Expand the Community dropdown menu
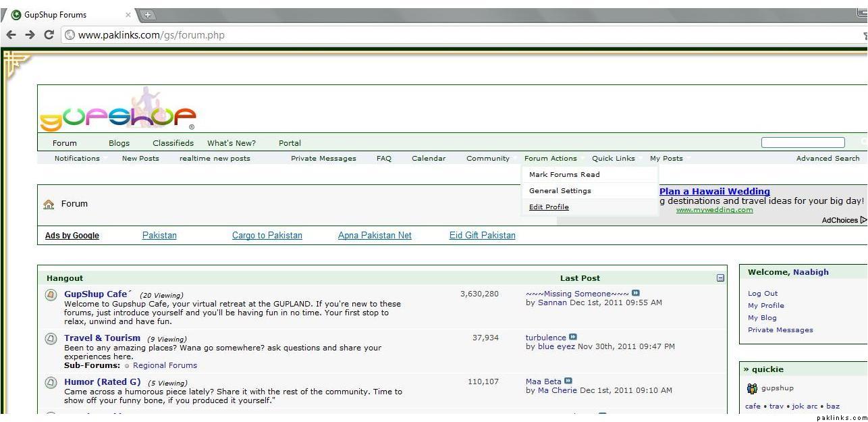This screenshot has height=422, width=868. pyautogui.click(x=488, y=159)
